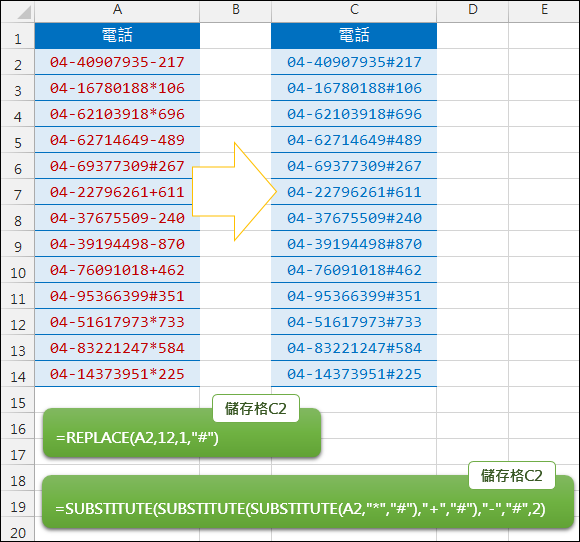580x542 pixels.
Task: Select column B header
Action: [236, 11]
